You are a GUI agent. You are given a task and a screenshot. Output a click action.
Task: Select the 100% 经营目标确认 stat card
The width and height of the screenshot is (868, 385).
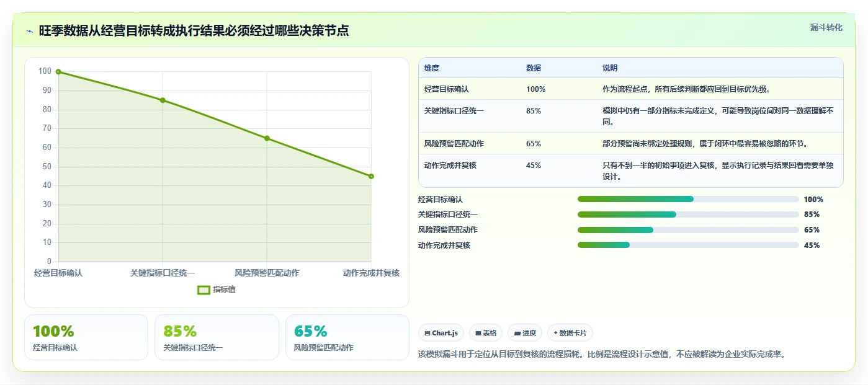click(x=86, y=337)
